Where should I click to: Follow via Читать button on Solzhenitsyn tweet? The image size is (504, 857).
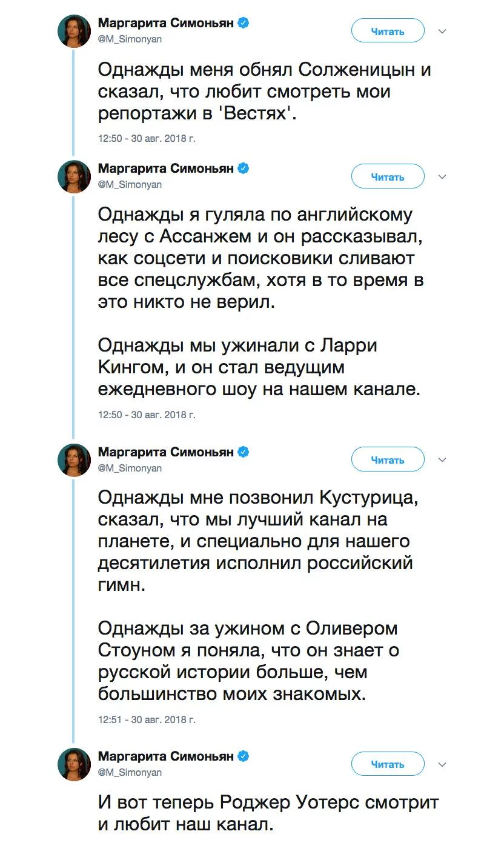[388, 31]
